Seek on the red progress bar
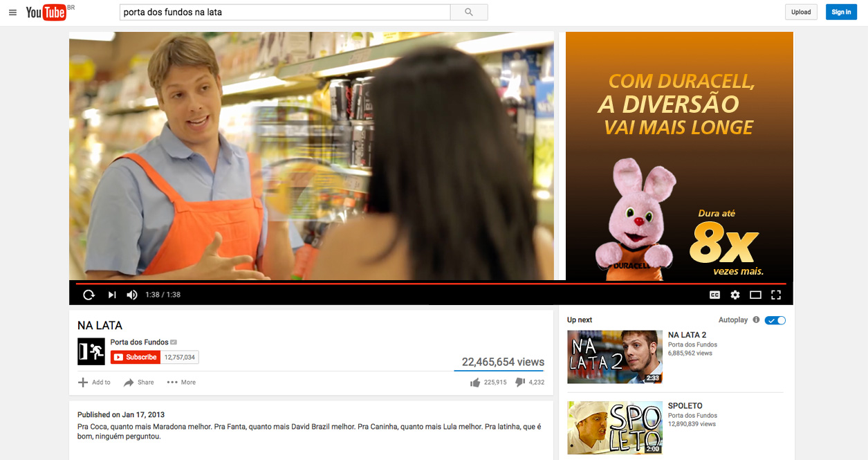 (x=430, y=283)
